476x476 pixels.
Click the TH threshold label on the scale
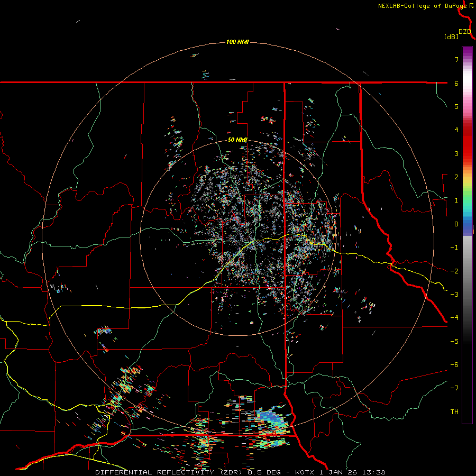point(454,412)
